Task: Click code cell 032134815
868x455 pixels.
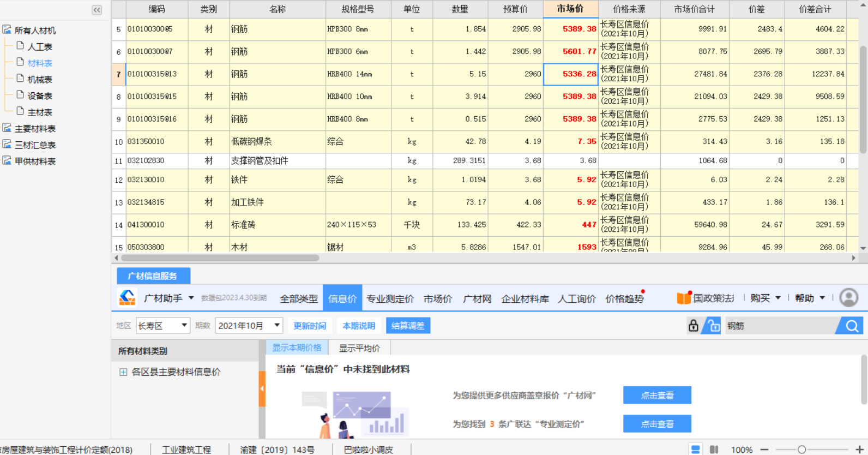Action: coord(157,202)
